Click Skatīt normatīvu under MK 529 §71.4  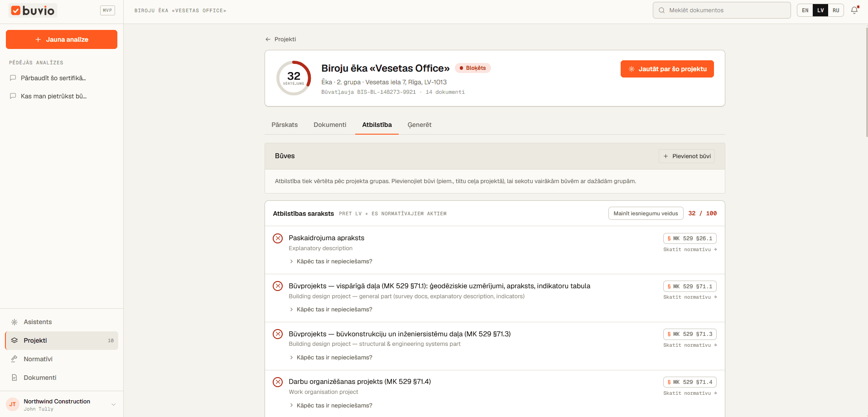pos(690,393)
